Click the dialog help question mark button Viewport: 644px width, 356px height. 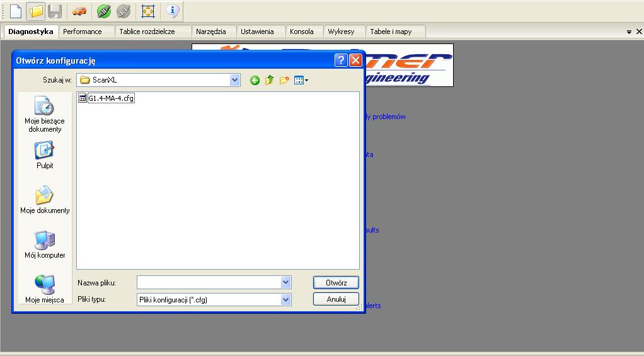[x=341, y=60]
